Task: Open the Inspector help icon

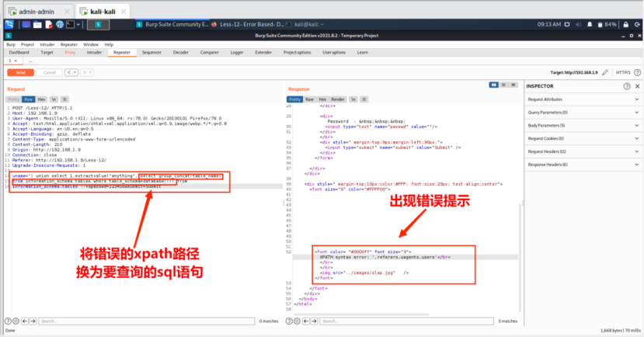Action: (627, 86)
